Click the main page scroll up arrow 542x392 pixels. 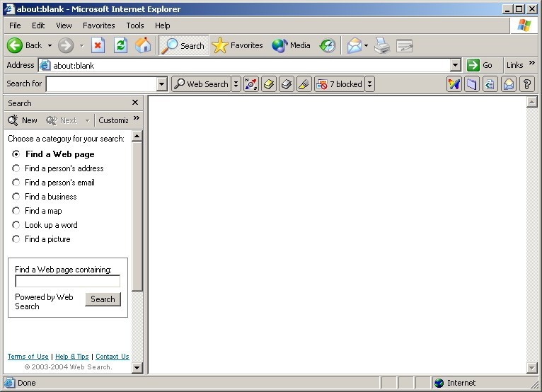coord(531,102)
